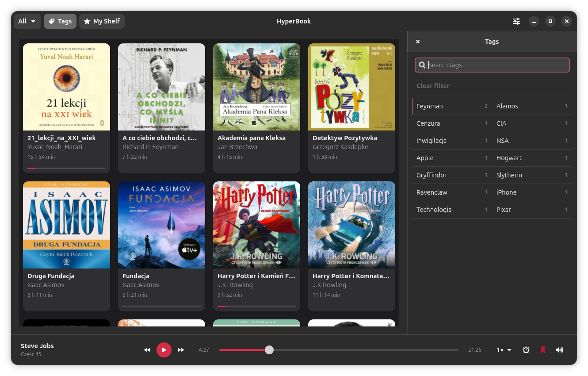Viewport: 588px width, 376px height.
Task: Open the 1× playback speed dropdown
Action: coord(504,350)
